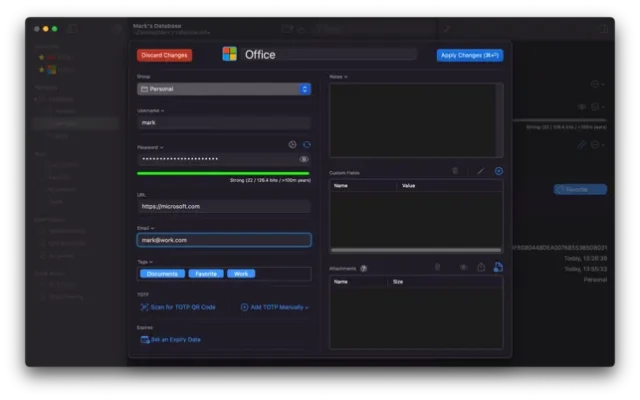
Task: Select the Documents tag
Action: click(x=163, y=273)
